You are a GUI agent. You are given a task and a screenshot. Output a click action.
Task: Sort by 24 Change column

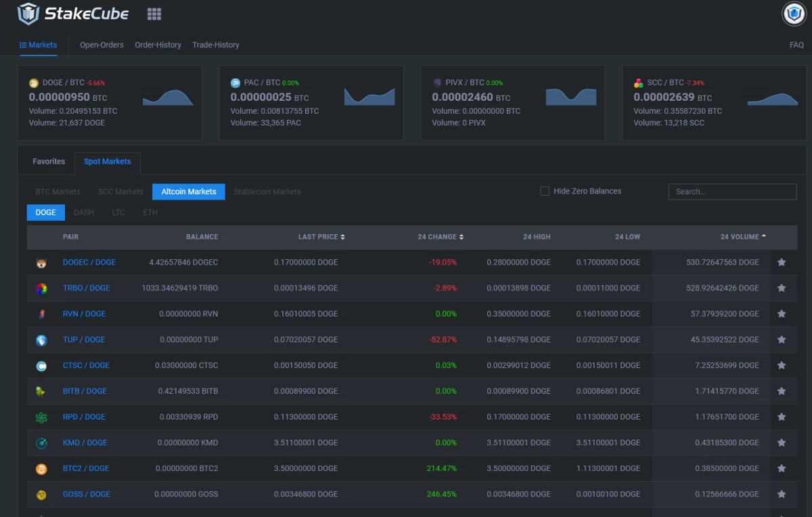(441, 237)
